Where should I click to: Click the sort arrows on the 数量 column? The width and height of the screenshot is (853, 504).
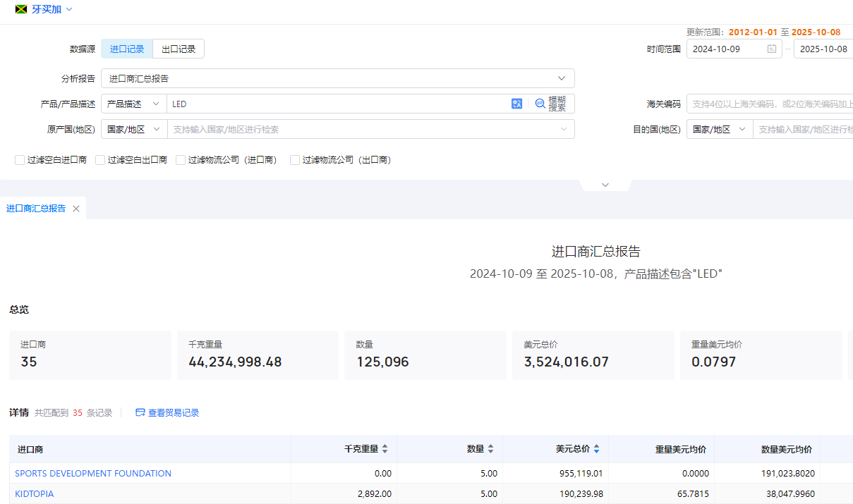[x=490, y=448]
